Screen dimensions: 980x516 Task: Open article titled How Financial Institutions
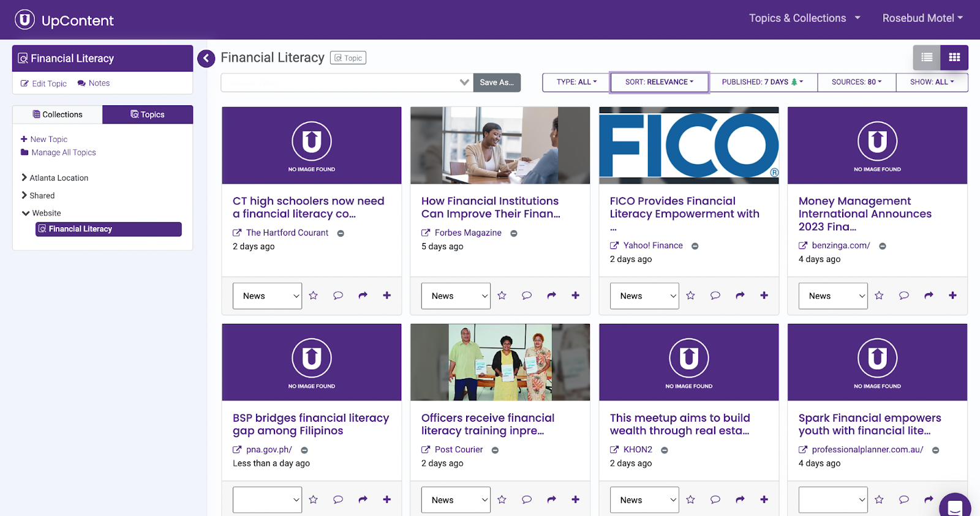coord(491,208)
